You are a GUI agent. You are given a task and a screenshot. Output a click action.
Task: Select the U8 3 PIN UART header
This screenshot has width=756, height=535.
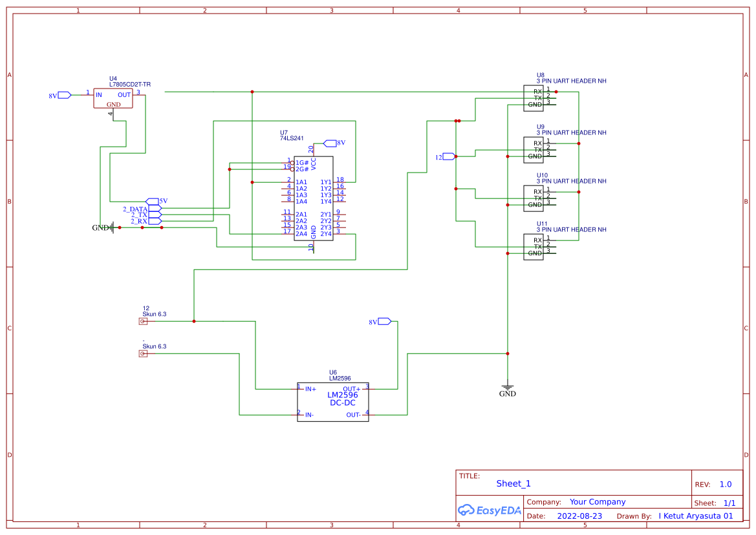point(533,97)
